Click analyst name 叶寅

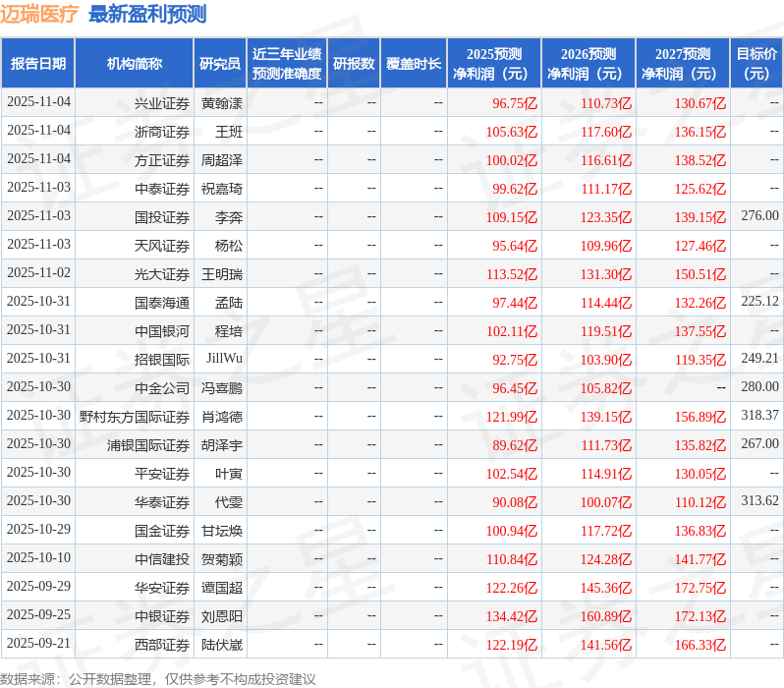point(229,475)
